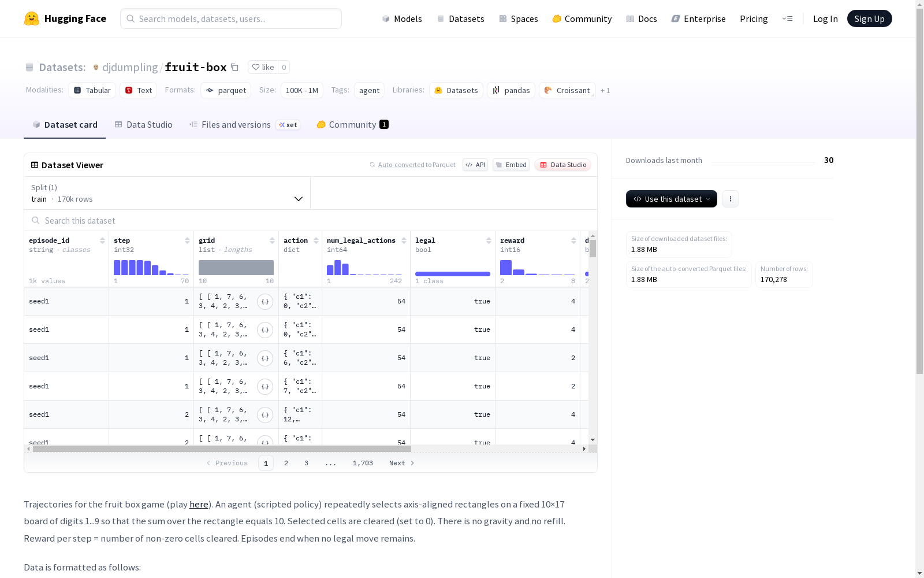The image size is (924, 578).
Task: Open the Data Studio tab
Action: pyautogui.click(x=144, y=125)
